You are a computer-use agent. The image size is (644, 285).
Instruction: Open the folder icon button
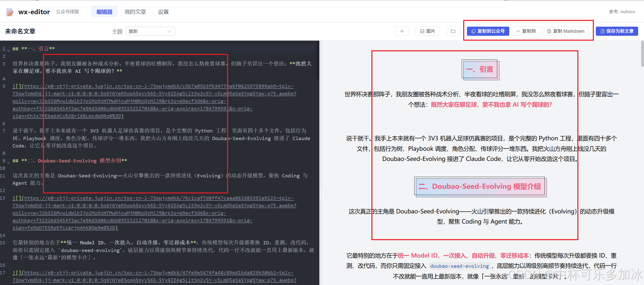point(453,31)
